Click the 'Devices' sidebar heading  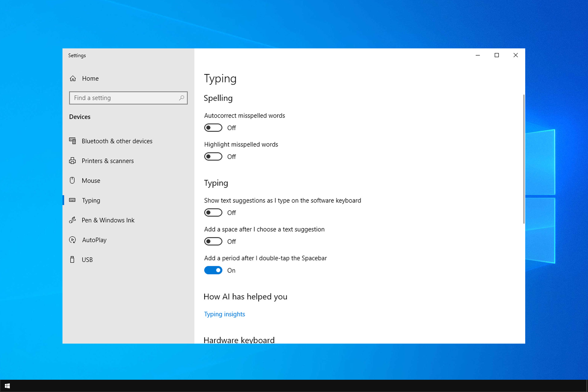coord(80,117)
